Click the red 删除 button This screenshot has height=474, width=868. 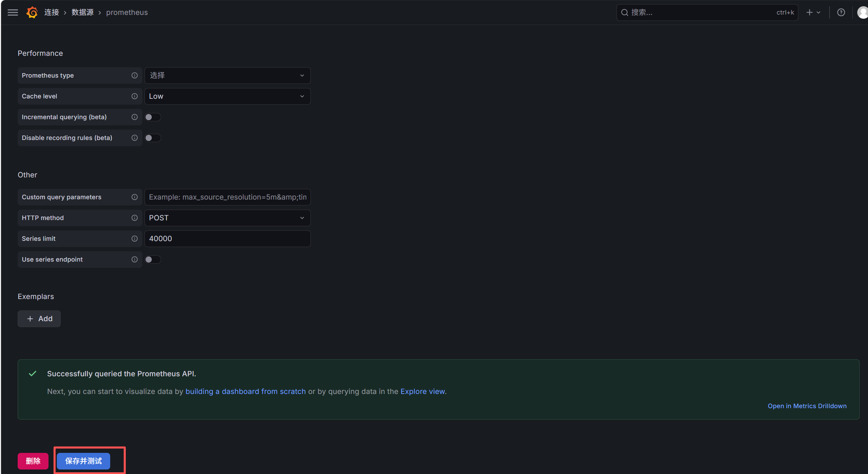33,461
